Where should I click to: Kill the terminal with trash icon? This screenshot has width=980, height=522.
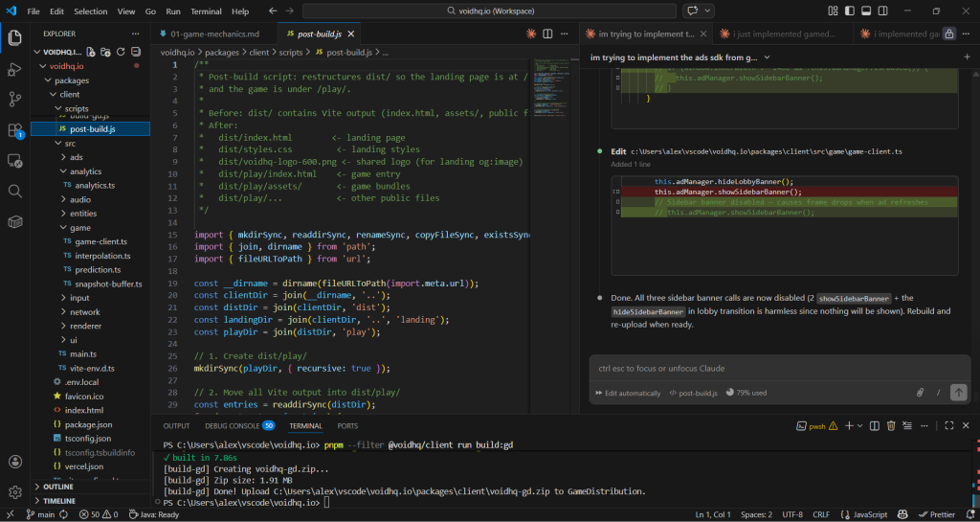point(891,425)
